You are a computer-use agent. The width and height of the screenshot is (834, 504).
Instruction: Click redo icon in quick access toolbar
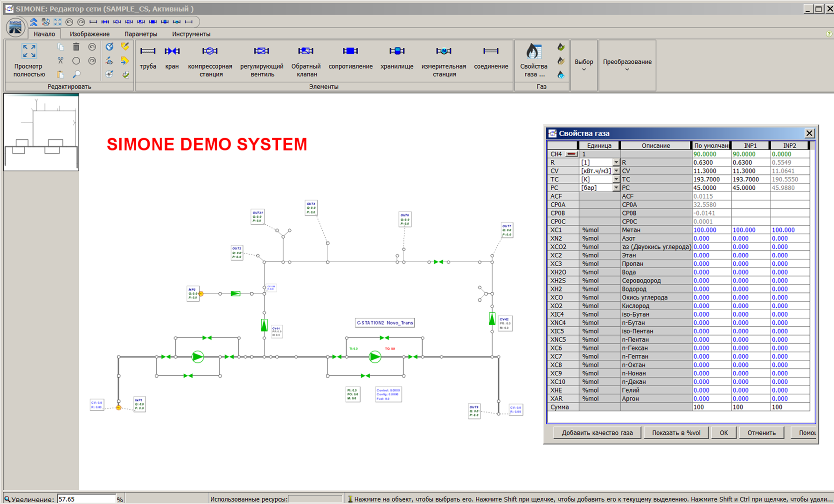point(81,21)
